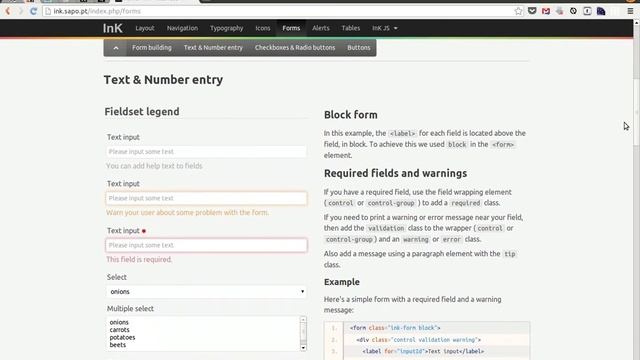Click the 'Fieldset legend' heading
The image size is (640, 360).
(142, 111)
